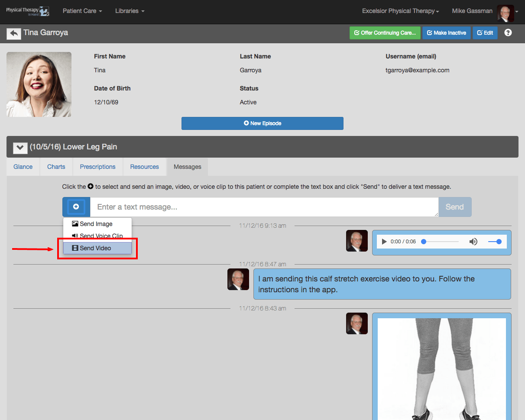The width and height of the screenshot is (525, 420).
Task: Mute the audio clip speaker icon
Action: point(473,242)
